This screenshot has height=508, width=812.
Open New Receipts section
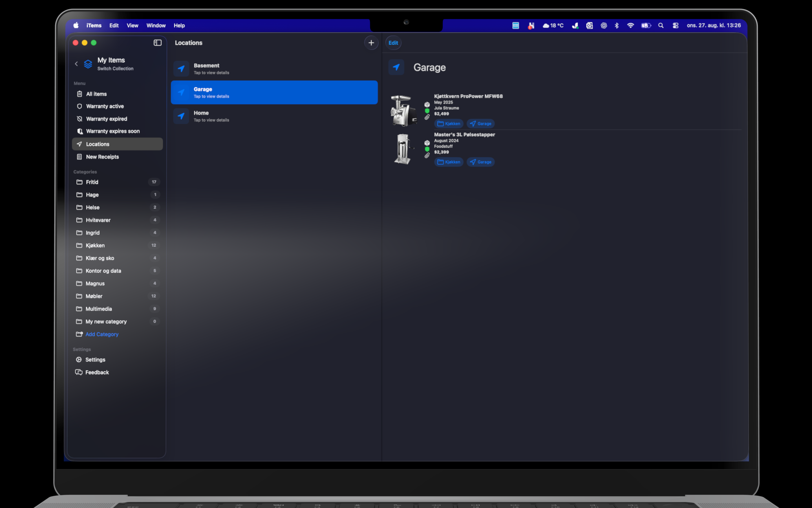pyautogui.click(x=117, y=157)
